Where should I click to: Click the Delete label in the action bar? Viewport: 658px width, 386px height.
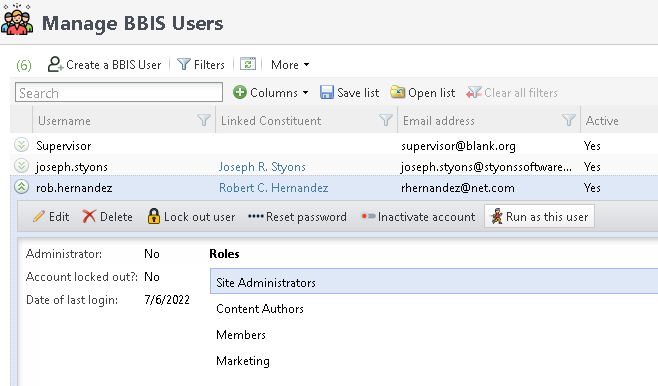click(x=116, y=217)
